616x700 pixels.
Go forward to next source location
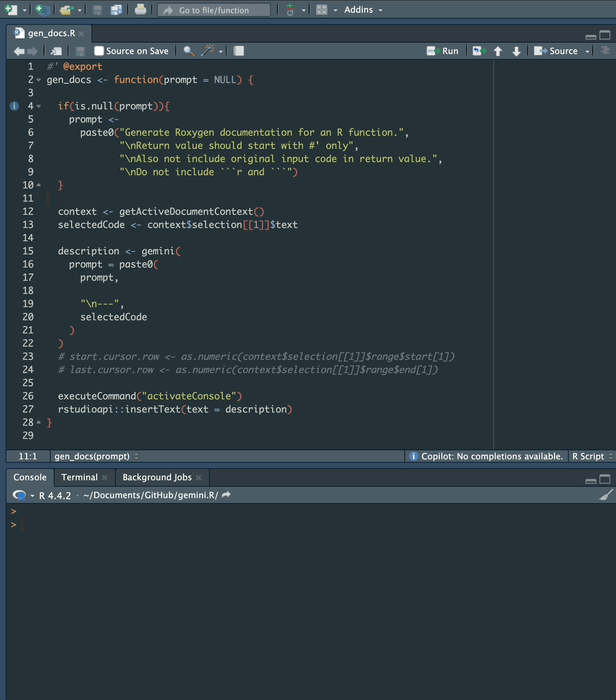click(33, 51)
